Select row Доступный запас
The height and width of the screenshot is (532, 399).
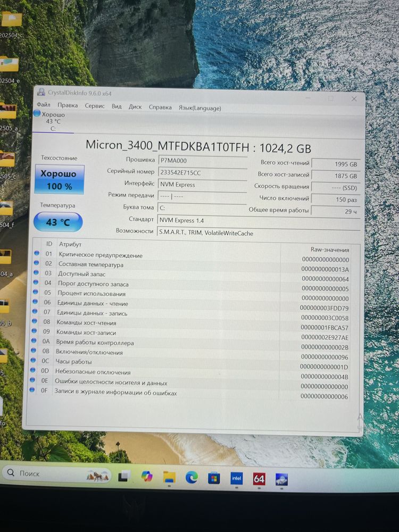coord(192,276)
